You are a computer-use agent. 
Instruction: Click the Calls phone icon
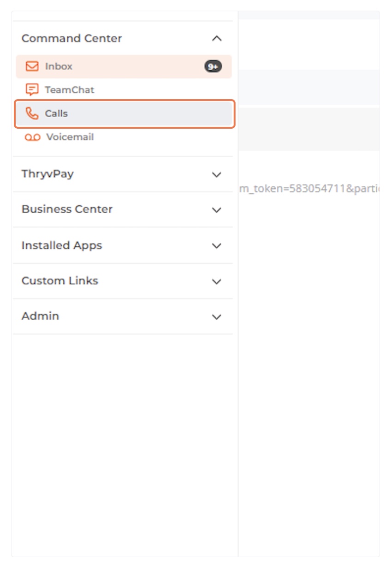click(32, 113)
